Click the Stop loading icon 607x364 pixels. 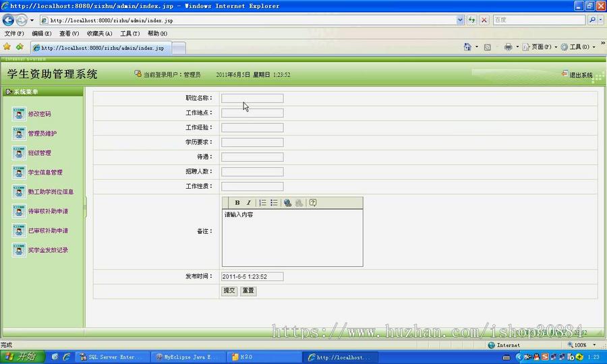(x=484, y=20)
